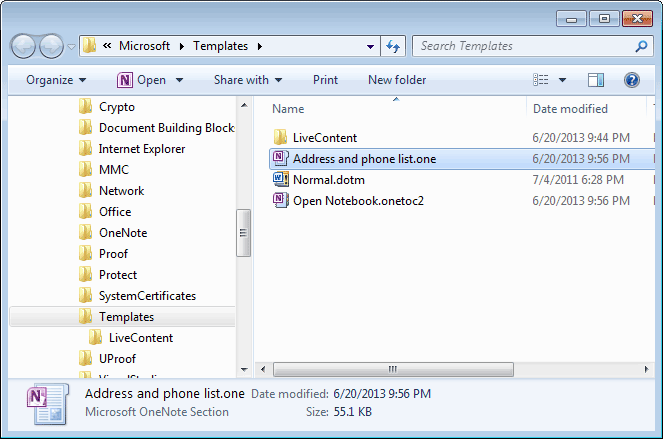Click the search magnifier icon
Image resolution: width=663 pixels, height=439 pixels.
(641, 46)
